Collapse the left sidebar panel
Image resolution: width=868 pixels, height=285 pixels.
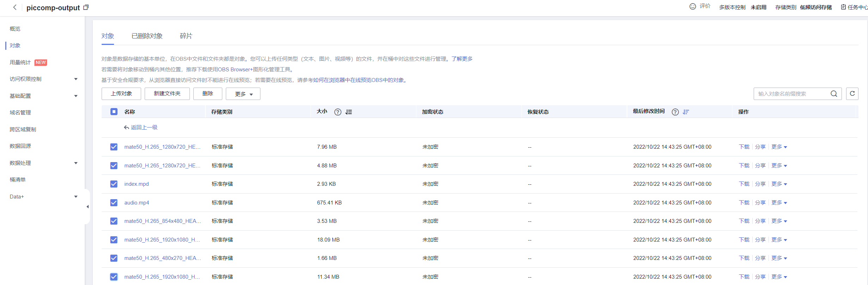[x=88, y=207]
